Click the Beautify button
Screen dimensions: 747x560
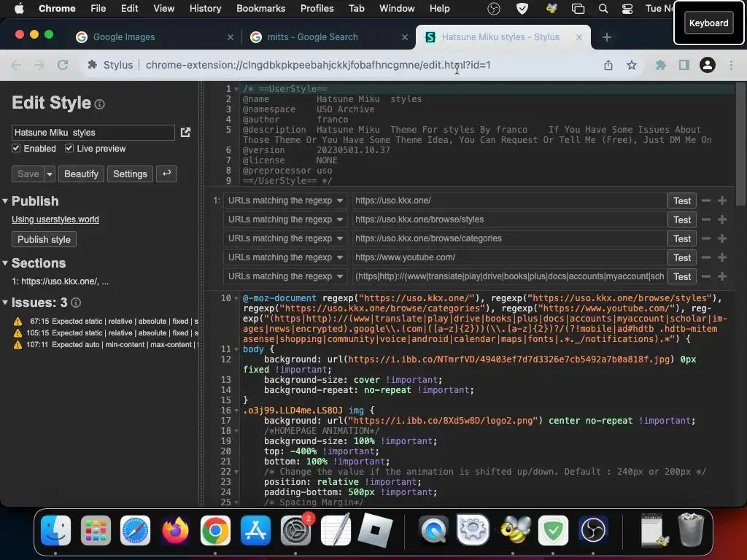tap(81, 174)
